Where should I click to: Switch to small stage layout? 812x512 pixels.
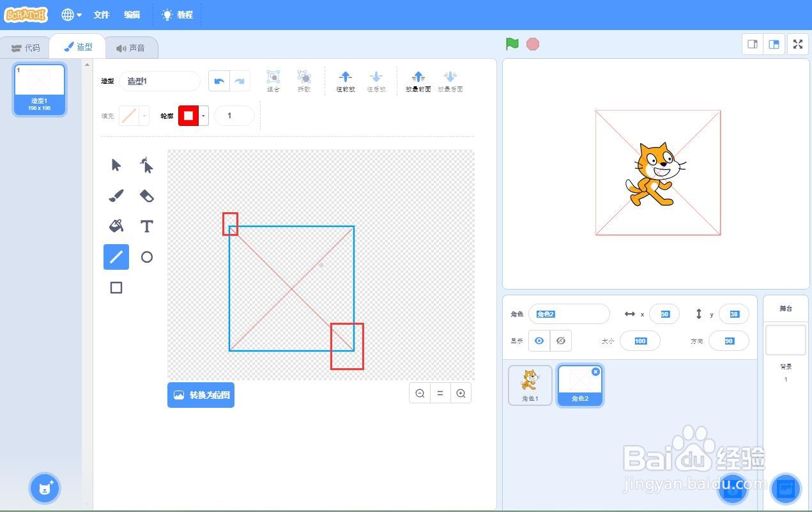click(753, 44)
